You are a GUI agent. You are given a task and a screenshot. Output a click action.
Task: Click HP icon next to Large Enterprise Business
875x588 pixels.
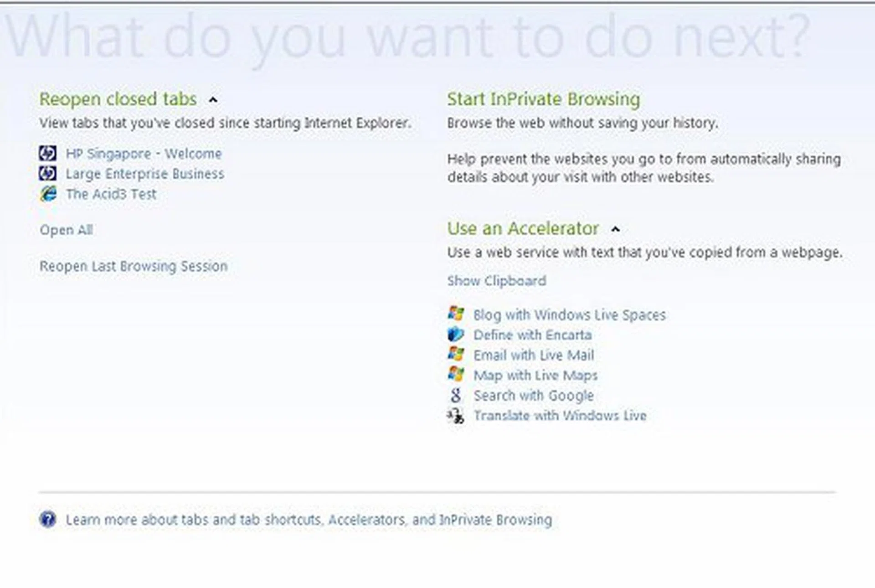pos(48,174)
